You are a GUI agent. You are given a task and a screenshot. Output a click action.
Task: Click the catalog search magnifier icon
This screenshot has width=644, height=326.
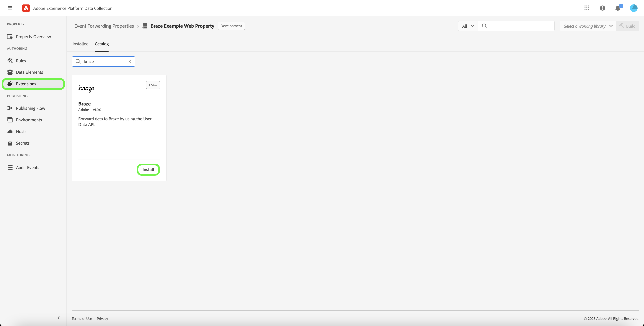(78, 62)
